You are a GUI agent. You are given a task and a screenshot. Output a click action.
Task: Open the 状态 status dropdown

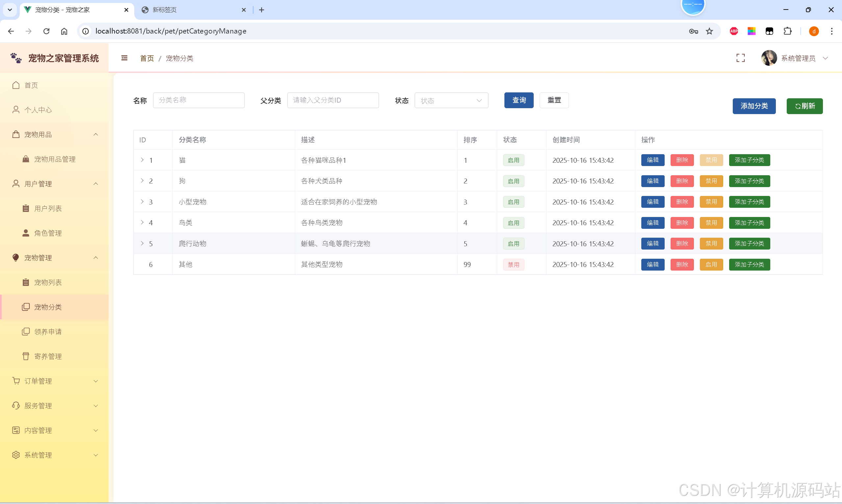point(451,100)
